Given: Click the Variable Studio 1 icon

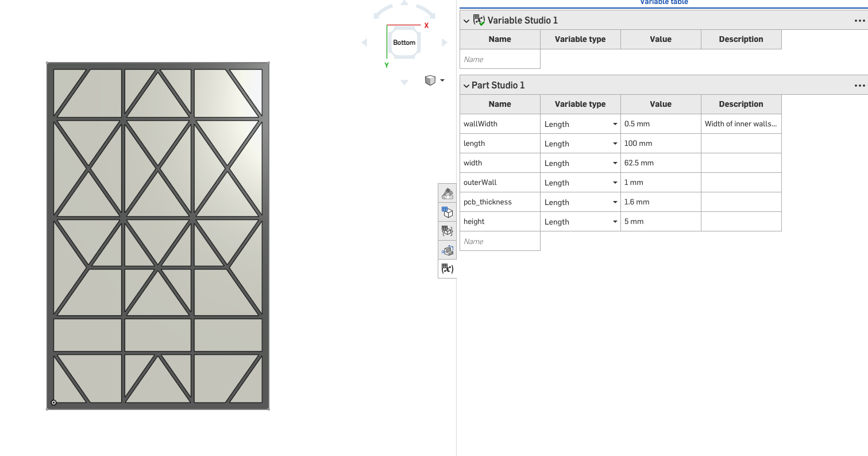Looking at the screenshot, I should [479, 20].
